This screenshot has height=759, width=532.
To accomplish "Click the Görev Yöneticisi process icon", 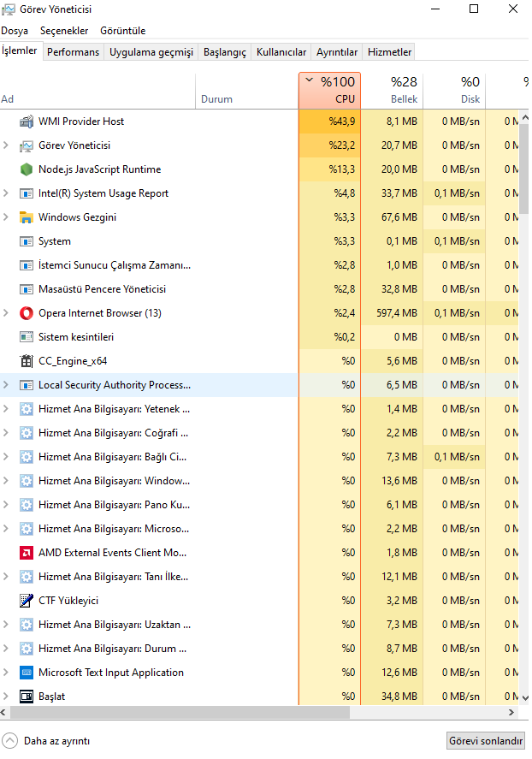I will pos(27,145).
